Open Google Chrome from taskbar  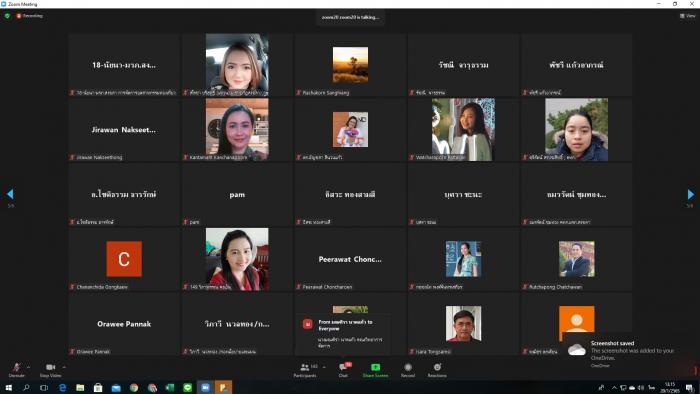click(133, 388)
